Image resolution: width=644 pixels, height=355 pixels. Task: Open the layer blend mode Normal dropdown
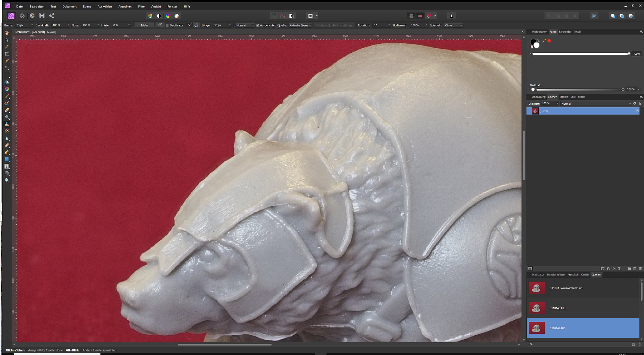click(x=595, y=104)
